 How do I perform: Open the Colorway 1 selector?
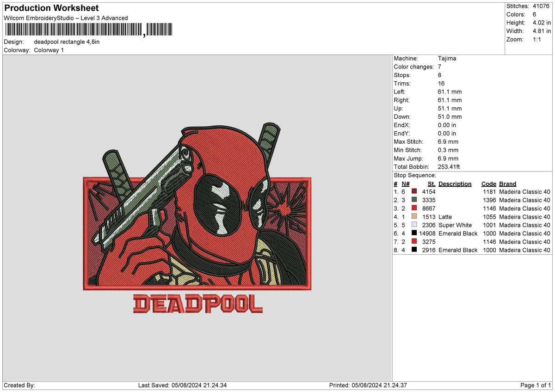click(49, 50)
